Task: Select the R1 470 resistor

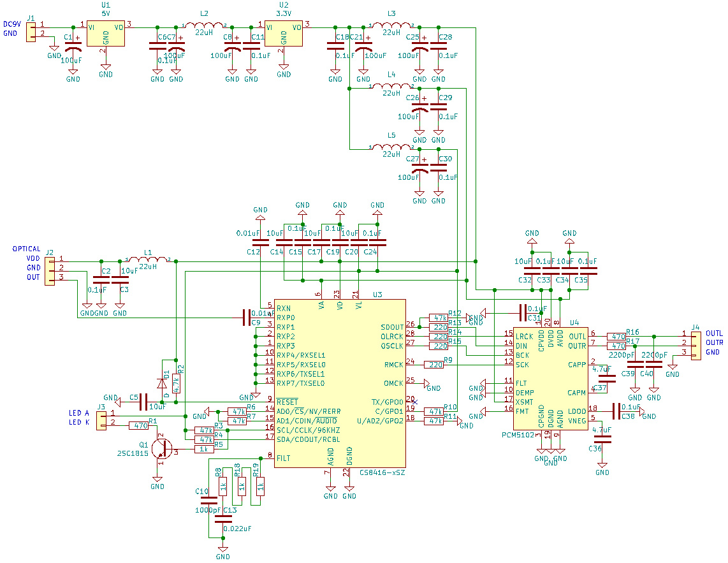Action: click(138, 425)
